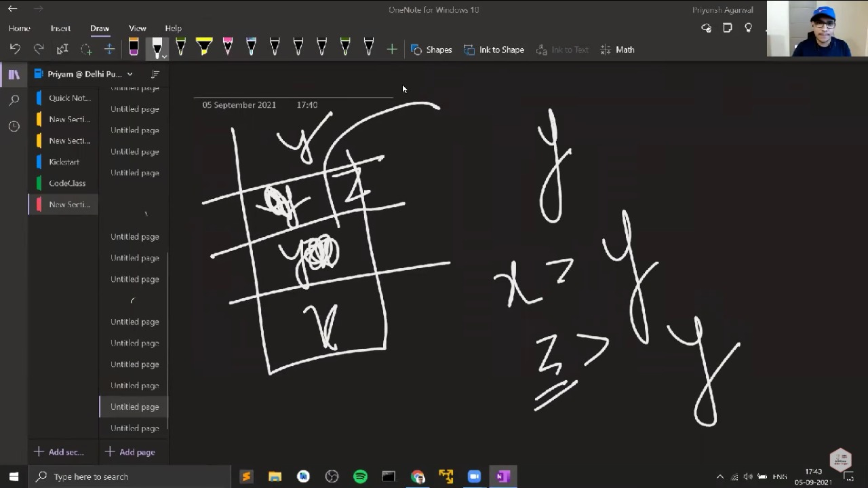The image size is (868, 488).
Task: Open the notification center icon
Action: [x=848, y=476]
